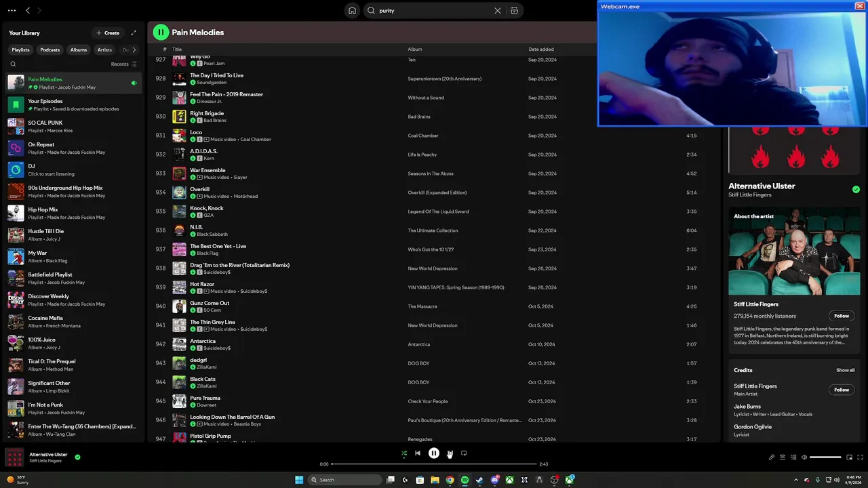This screenshot has width=868, height=488.
Task: Open the Windows Start menu
Action: click(299, 480)
